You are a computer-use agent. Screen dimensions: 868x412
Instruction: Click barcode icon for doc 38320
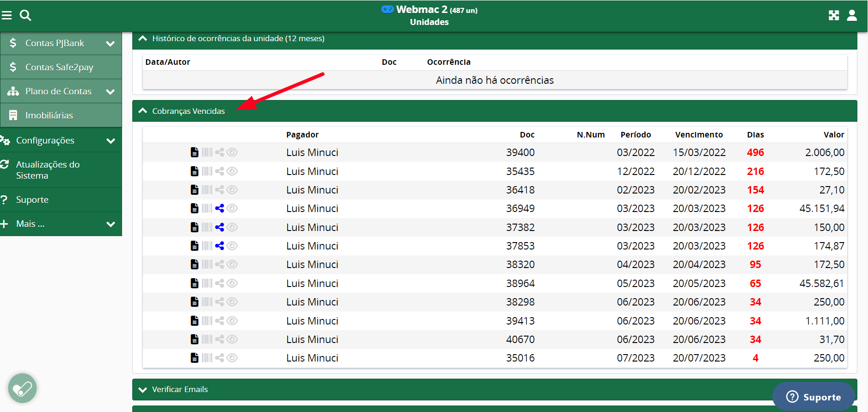point(207,264)
